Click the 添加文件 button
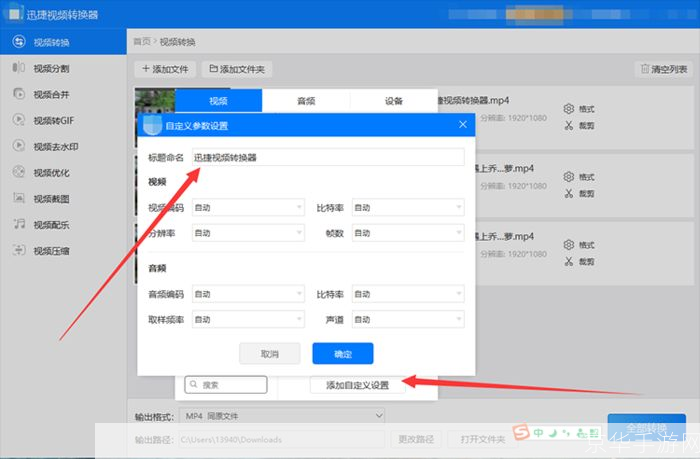Viewport: 700px width, 459px height. 165,69
